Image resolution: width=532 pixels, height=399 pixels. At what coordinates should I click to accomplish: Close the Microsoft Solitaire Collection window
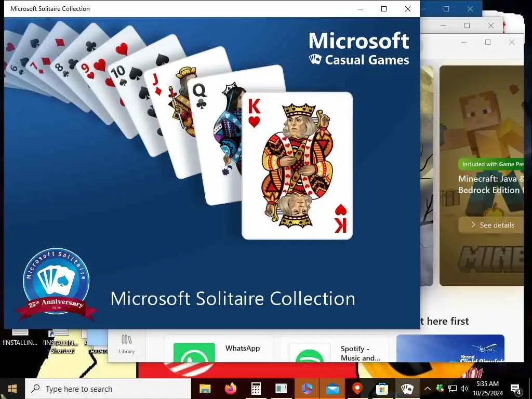pos(408,9)
